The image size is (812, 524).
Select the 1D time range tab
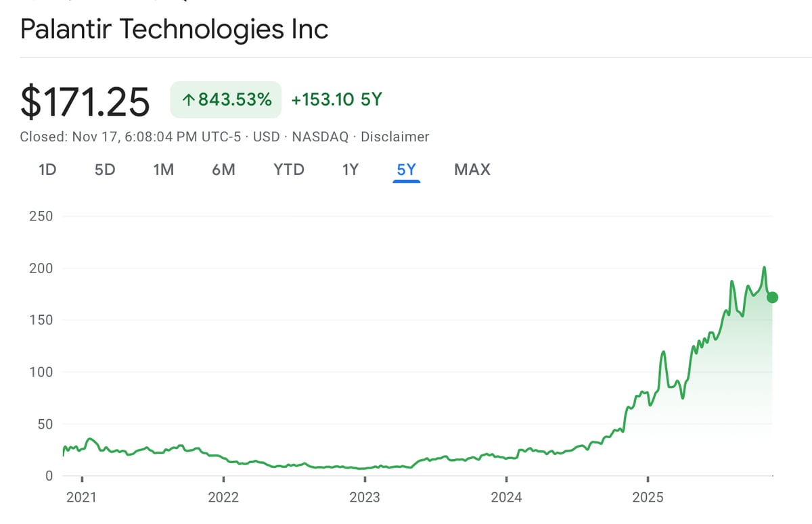(x=47, y=169)
